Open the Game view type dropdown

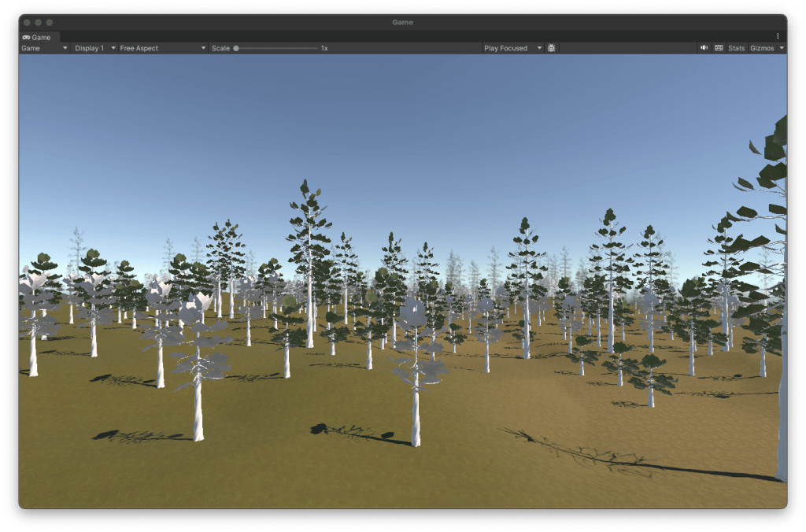44,48
